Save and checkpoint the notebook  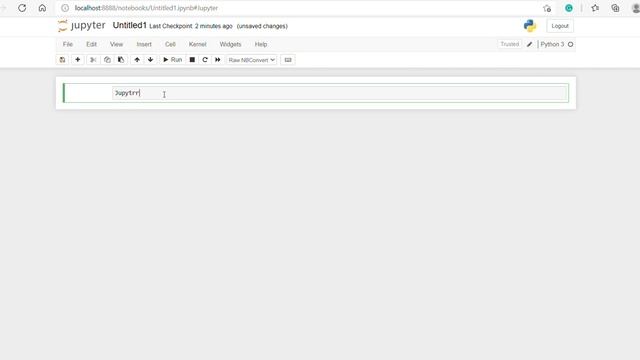[x=62, y=60]
